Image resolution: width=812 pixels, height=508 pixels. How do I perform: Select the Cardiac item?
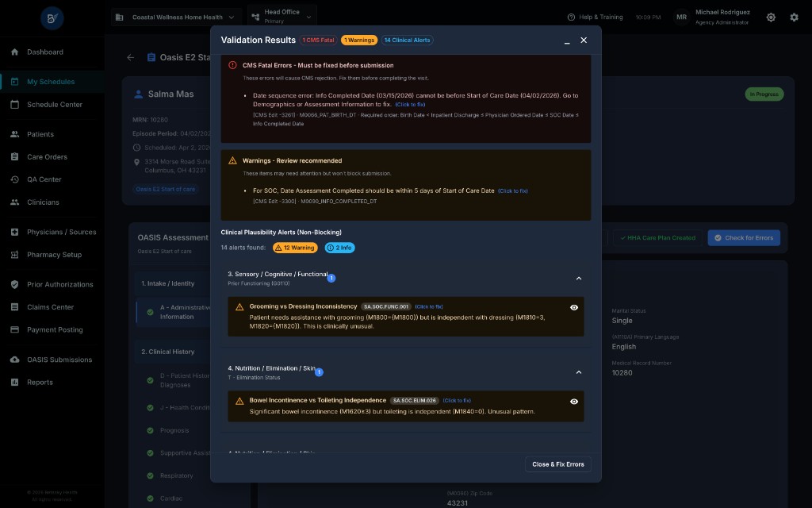[x=171, y=498]
